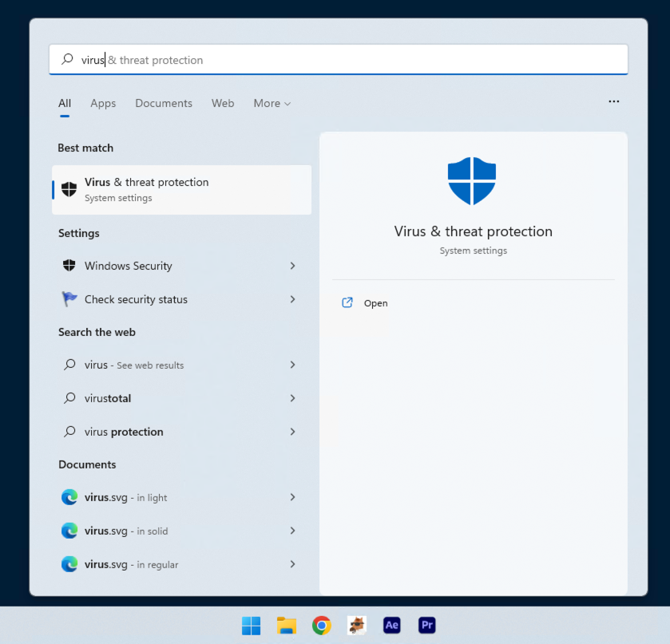The image size is (670, 644).
Task: Open the More filter dropdown
Action: tap(272, 104)
